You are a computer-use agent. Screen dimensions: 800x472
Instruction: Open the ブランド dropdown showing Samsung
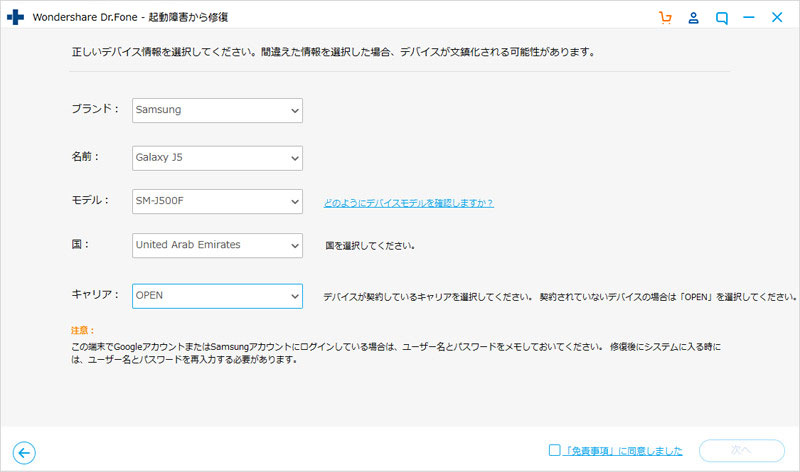(x=217, y=110)
